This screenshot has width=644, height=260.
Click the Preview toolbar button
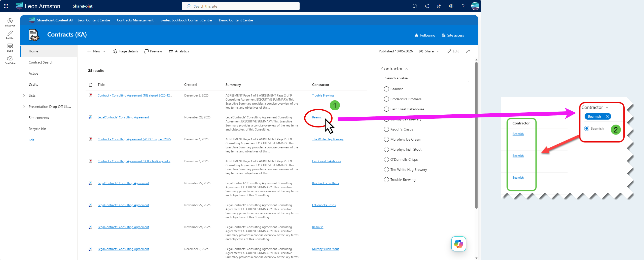(x=153, y=51)
